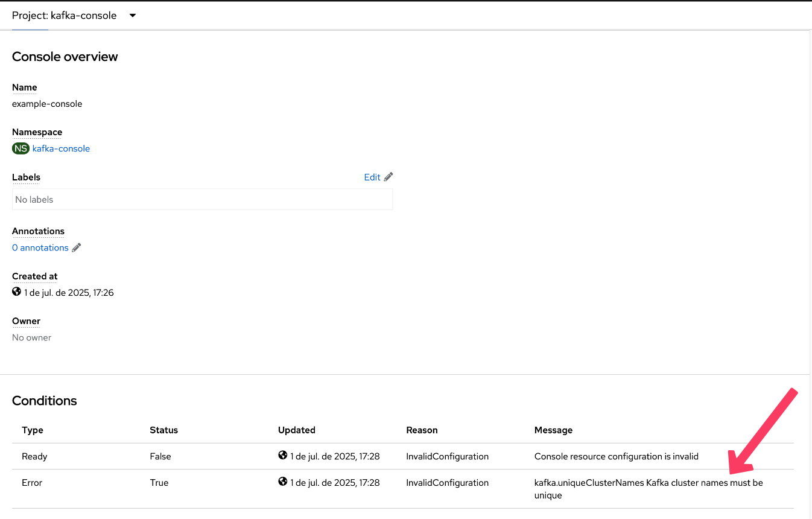Click the Namespace field label
The width and height of the screenshot is (812, 519).
37,132
